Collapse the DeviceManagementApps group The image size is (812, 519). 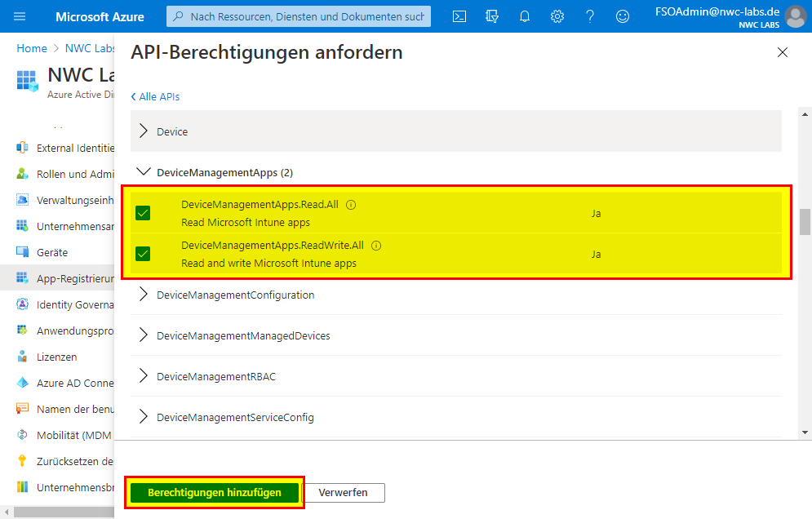coord(144,172)
